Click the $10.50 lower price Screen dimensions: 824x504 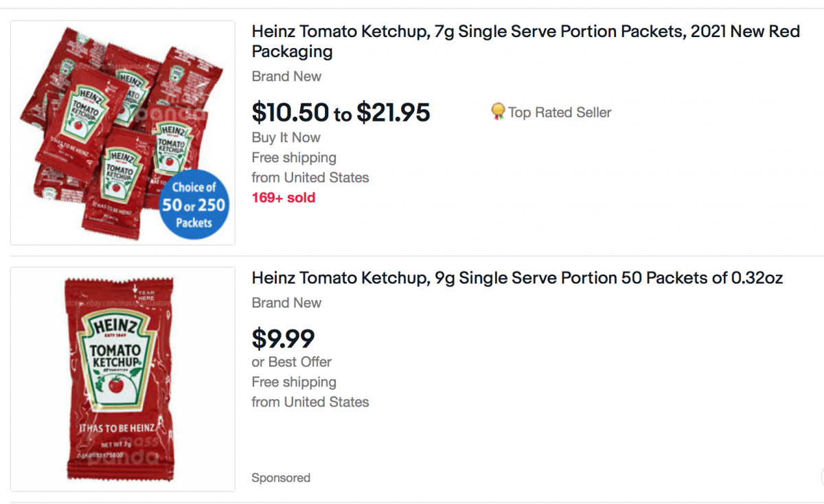(290, 113)
